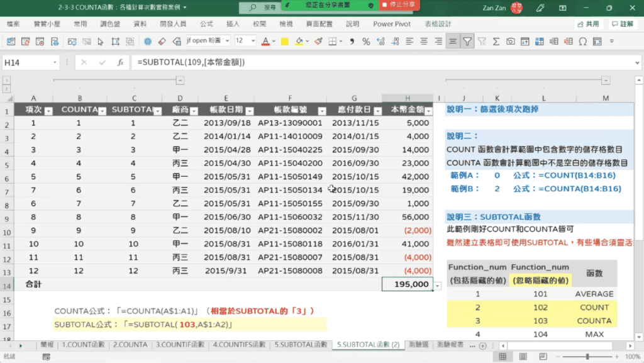Click the eraser clear icon in toolbar
The height and width of the screenshot is (363, 644).
point(162,42)
